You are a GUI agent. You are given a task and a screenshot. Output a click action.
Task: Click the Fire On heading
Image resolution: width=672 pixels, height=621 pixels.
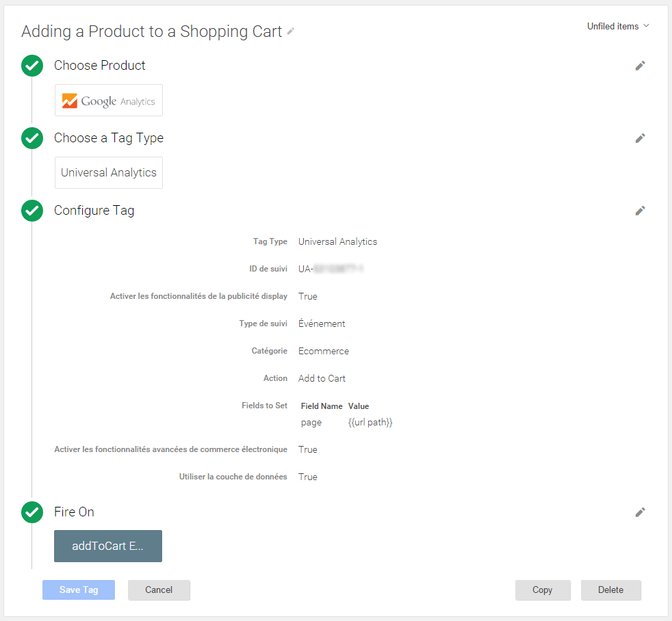coord(74,512)
